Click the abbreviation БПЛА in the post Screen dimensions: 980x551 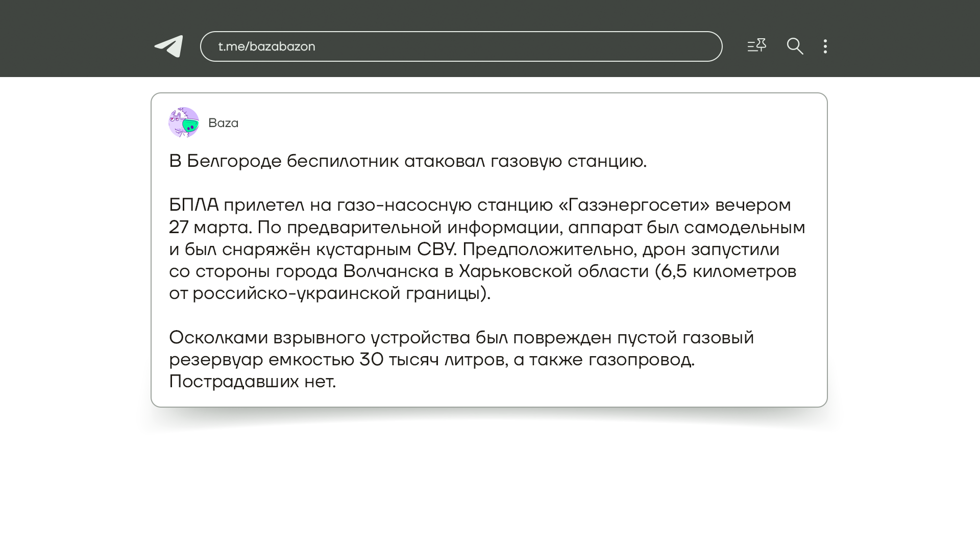click(193, 205)
